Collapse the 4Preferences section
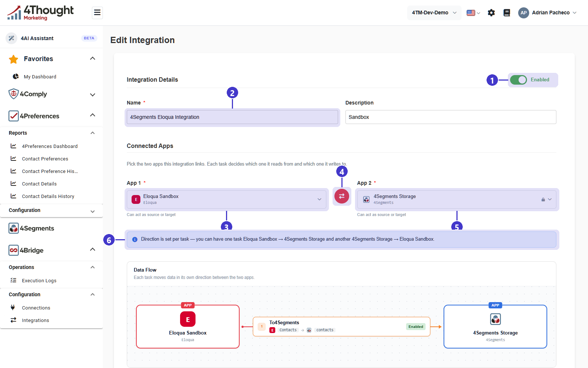The image size is (588, 368). pos(93,115)
